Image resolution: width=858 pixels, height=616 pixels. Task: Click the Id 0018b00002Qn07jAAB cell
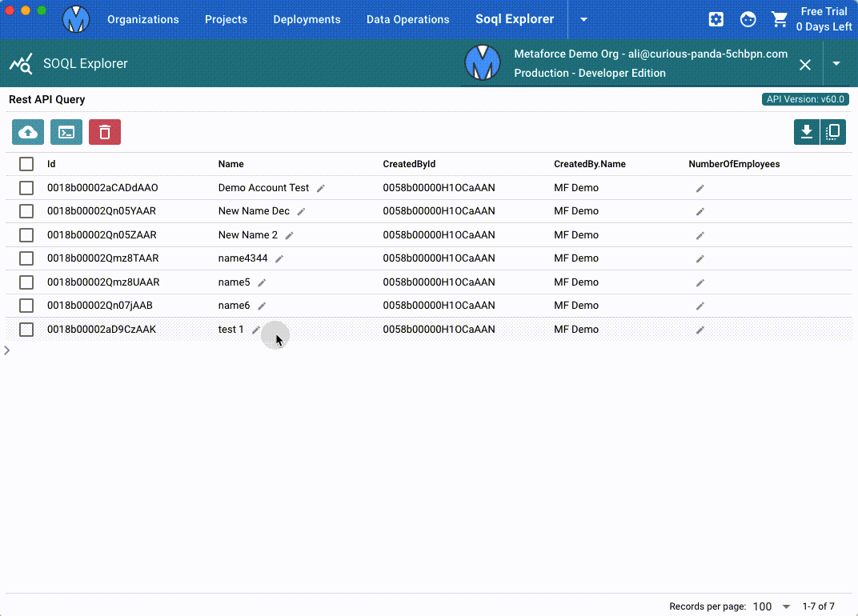(99, 306)
